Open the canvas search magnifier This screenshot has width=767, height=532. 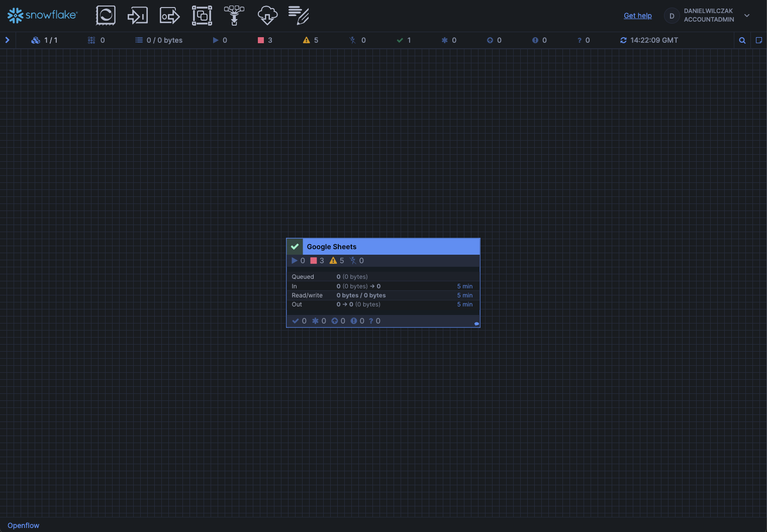pyautogui.click(x=742, y=40)
